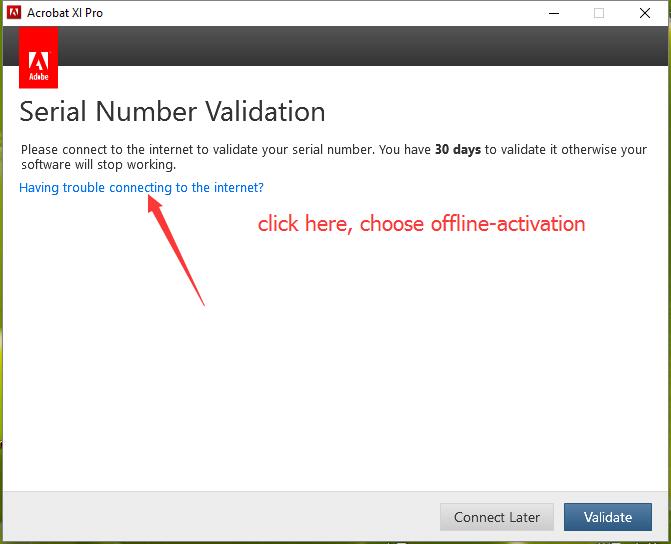
Task: Click the 'Serial Number Validation' heading
Action: [x=172, y=112]
